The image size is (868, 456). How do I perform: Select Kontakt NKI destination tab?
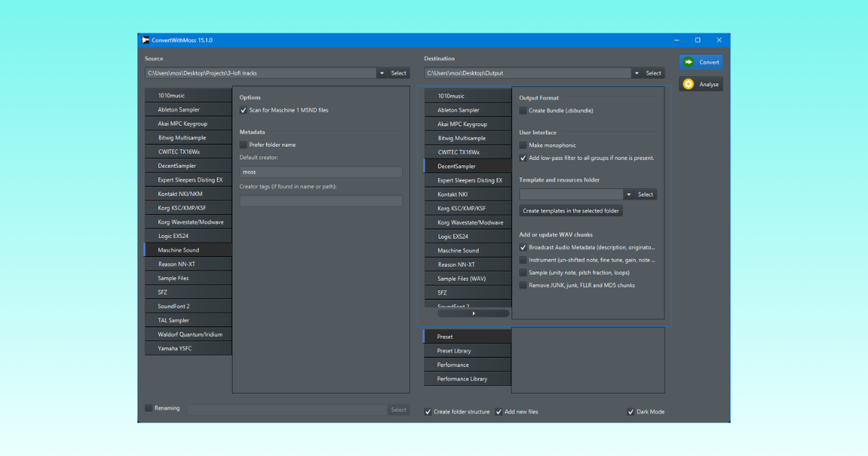click(x=467, y=194)
